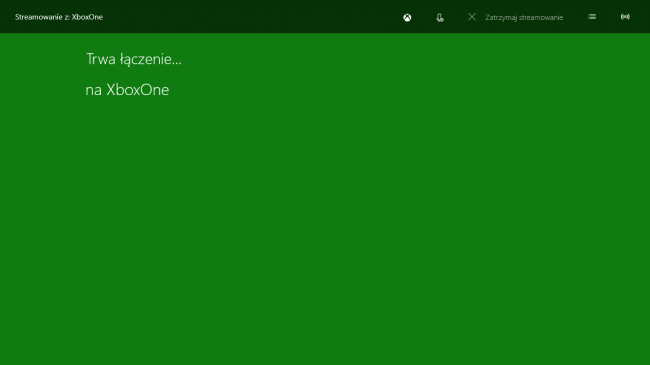The width and height of the screenshot is (650, 365).
Task: Click the 'Trwa łączenie...' status text
Action: pos(134,59)
